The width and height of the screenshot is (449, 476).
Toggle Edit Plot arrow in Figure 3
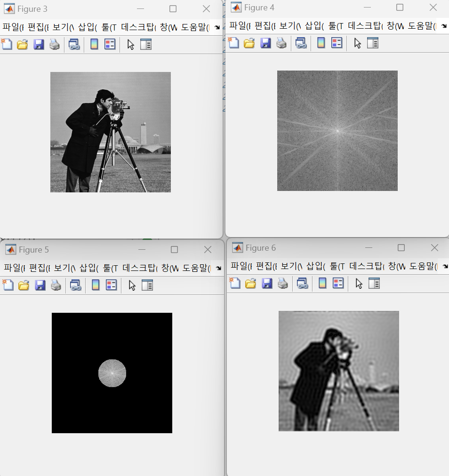point(131,44)
